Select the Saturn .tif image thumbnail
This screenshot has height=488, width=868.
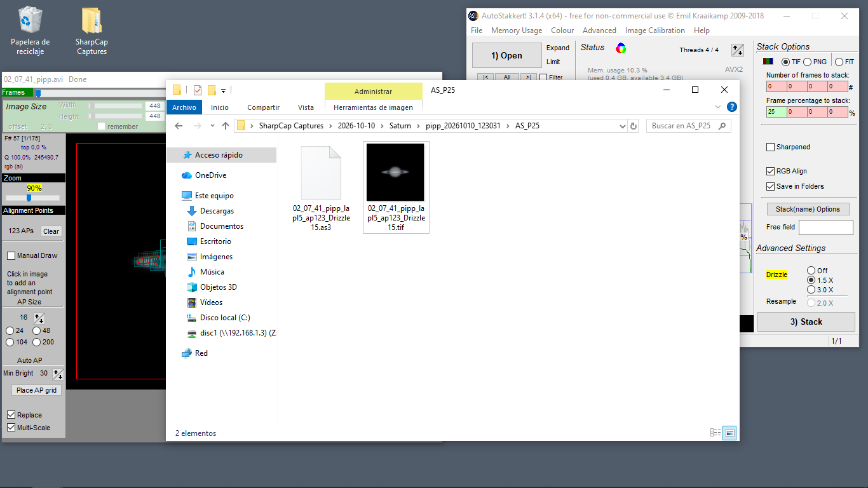pos(395,172)
